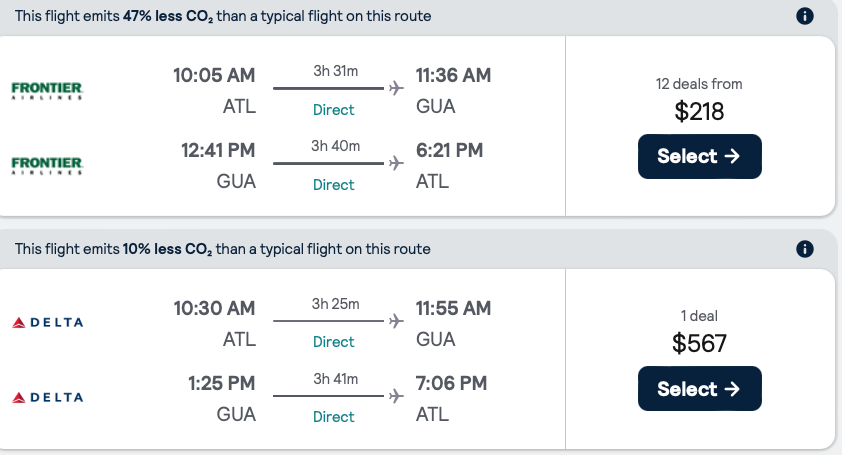Click the Delta logo for the 10:30 AM flight
The image size is (842, 455).
coord(47,322)
